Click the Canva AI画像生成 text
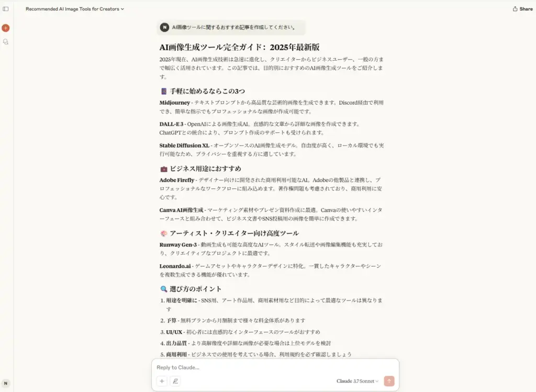 point(181,210)
